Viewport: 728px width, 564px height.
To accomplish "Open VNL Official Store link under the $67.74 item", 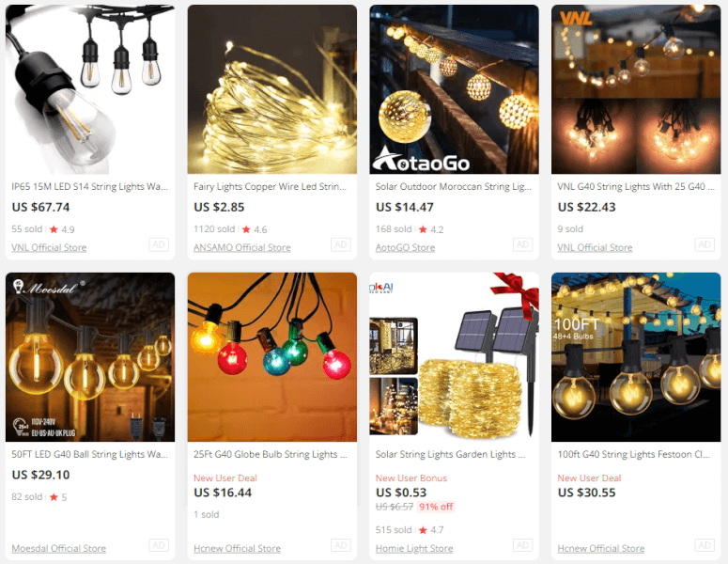I will (x=49, y=247).
